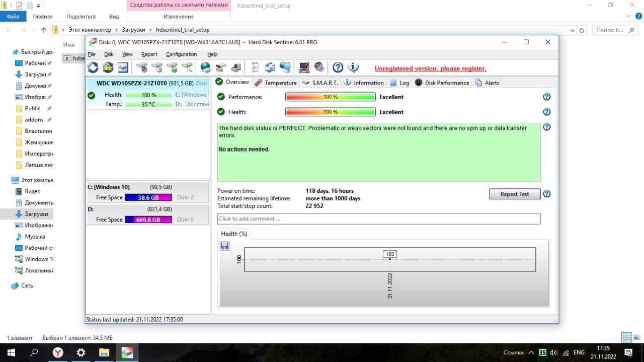The height and width of the screenshot is (362, 644).
Task: Select Сеть in Explorer navigation pane
Action: 27,285
